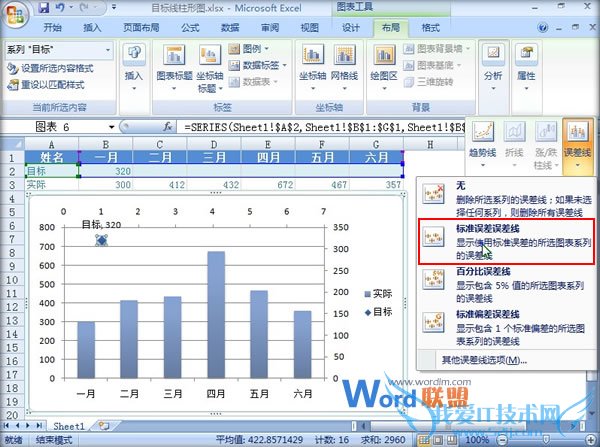Click the Up/Down Bars (涨/跌柱线) button
Viewport: 600px width, 447px height.
tap(546, 145)
